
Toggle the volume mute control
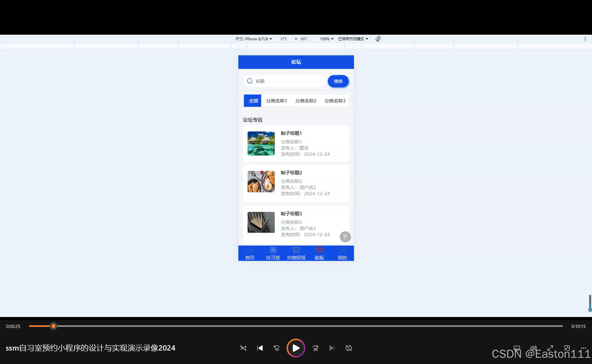(x=533, y=348)
